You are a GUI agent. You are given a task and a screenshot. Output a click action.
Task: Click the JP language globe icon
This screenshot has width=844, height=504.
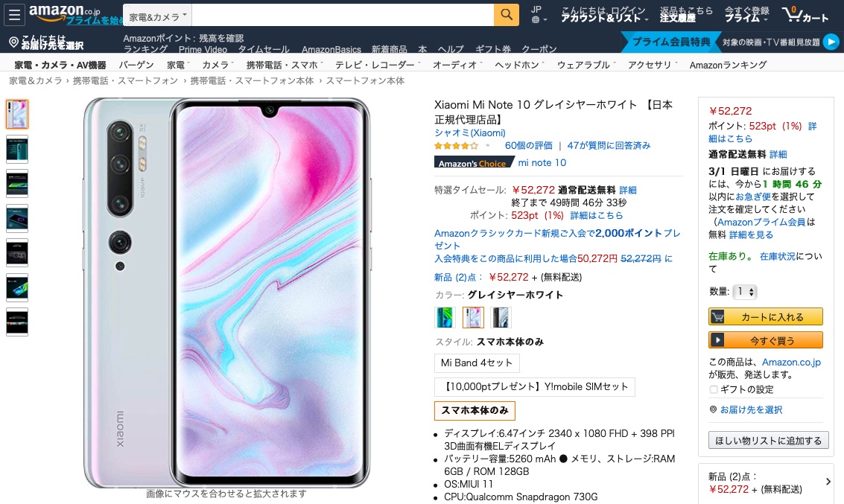(x=536, y=20)
